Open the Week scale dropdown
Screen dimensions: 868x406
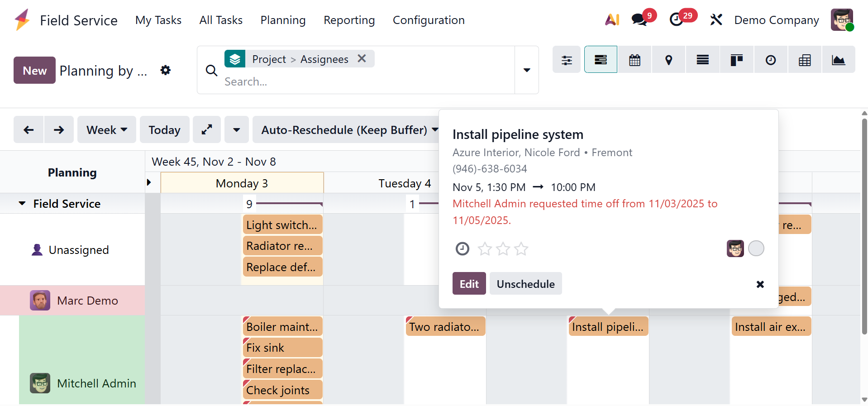[106, 130]
